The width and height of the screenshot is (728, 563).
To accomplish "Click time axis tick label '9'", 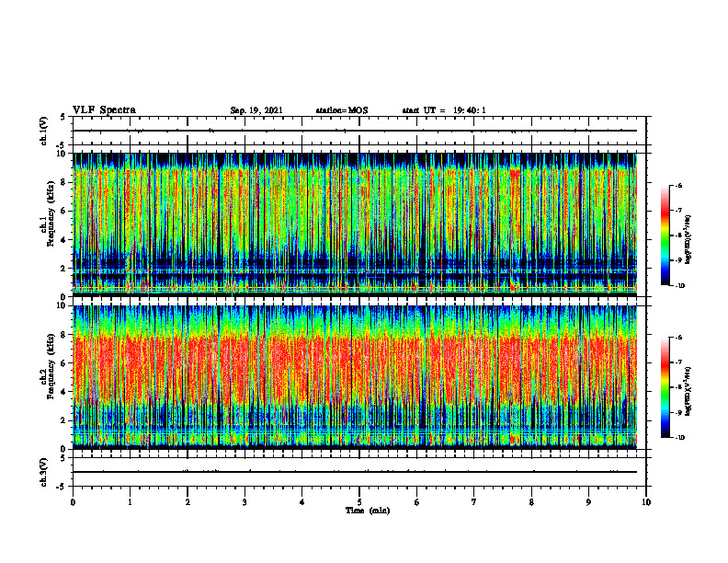I will (x=588, y=502).
